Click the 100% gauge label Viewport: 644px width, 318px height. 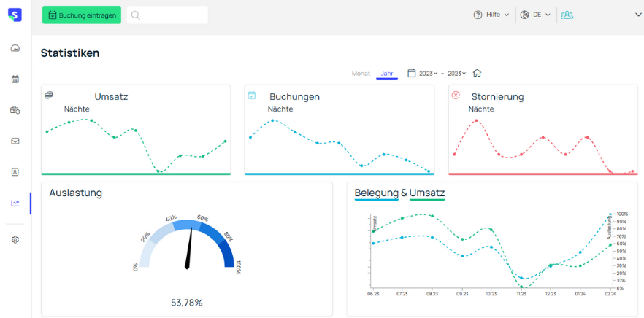click(239, 267)
